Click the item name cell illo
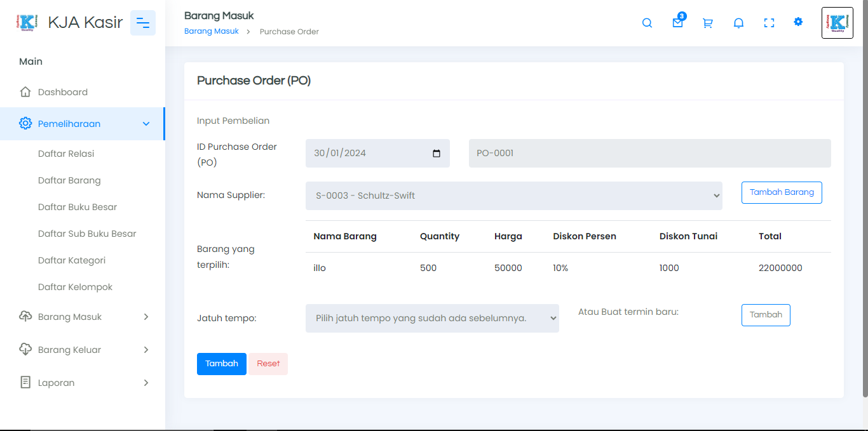The image size is (868, 431). coord(320,268)
